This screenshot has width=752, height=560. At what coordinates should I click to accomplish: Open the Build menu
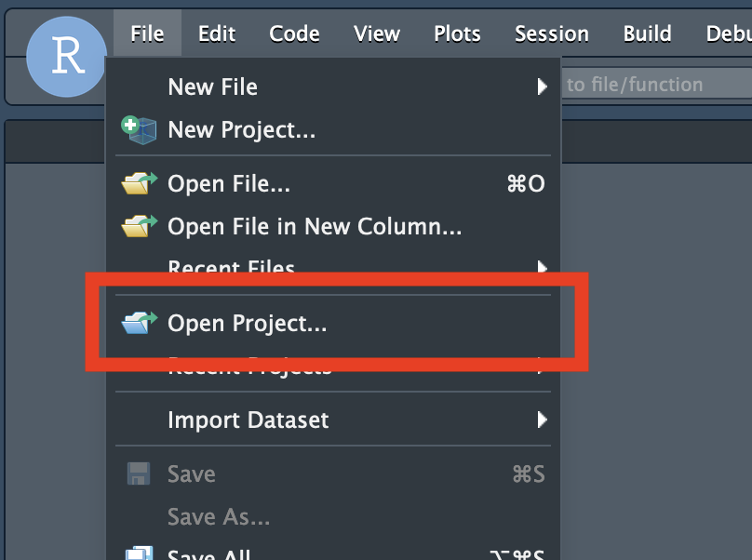coord(647,34)
